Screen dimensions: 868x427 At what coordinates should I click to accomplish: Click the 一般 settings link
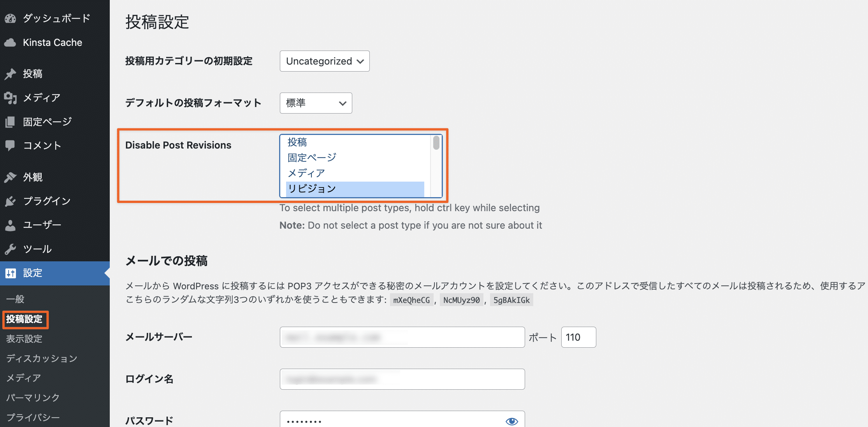(x=15, y=299)
